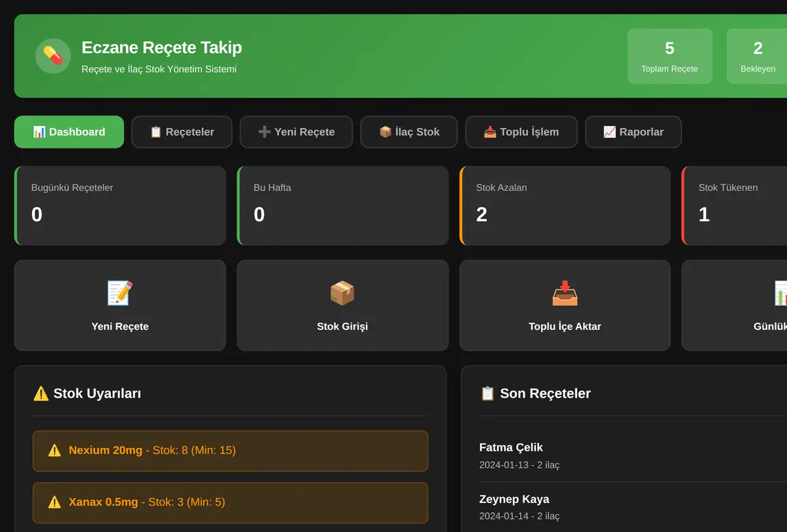This screenshot has width=787, height=532.
Task: Open the Stok Girişi quick action
Action: click(342, 306)
